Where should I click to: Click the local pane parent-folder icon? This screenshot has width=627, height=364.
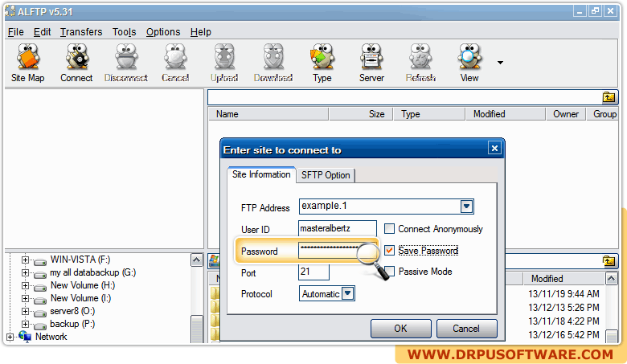609,261
